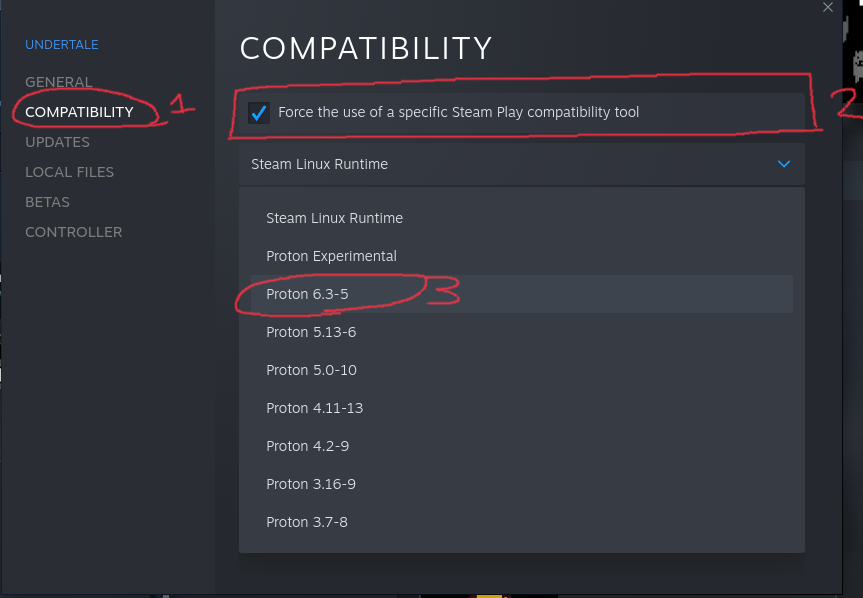The height and width of the screenshot is (598, 863).
Task: Switch to the Betas tab
Action: (47, 202)
